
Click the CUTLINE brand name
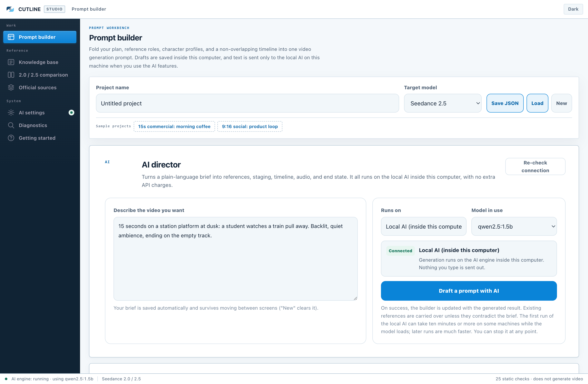[29, 9]
